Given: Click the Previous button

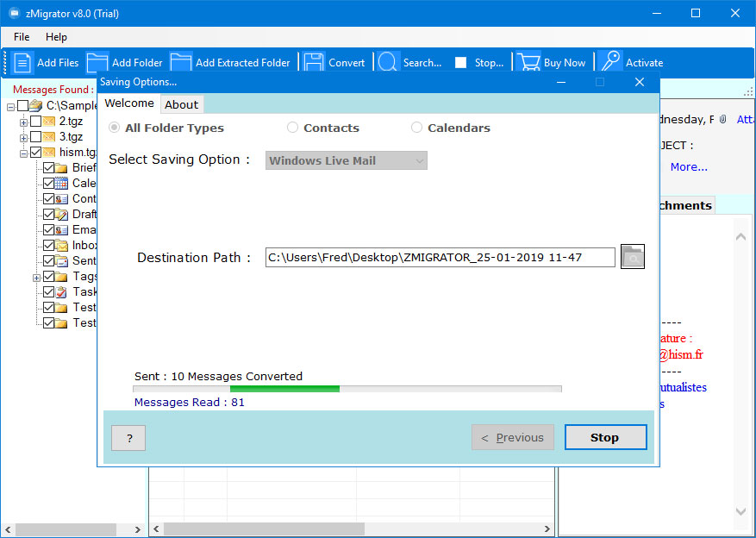Looking at the screenshot, I should click(x=513, y=437).
